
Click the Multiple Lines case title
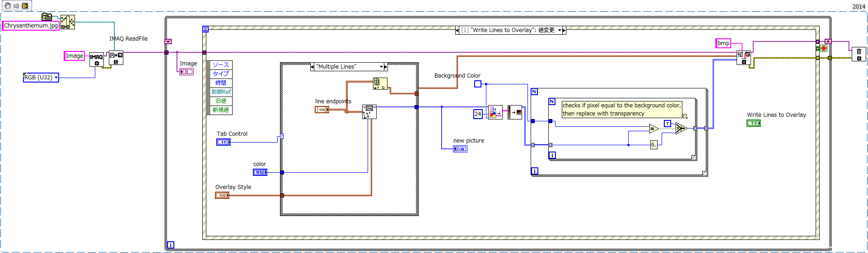click(336, 67)
